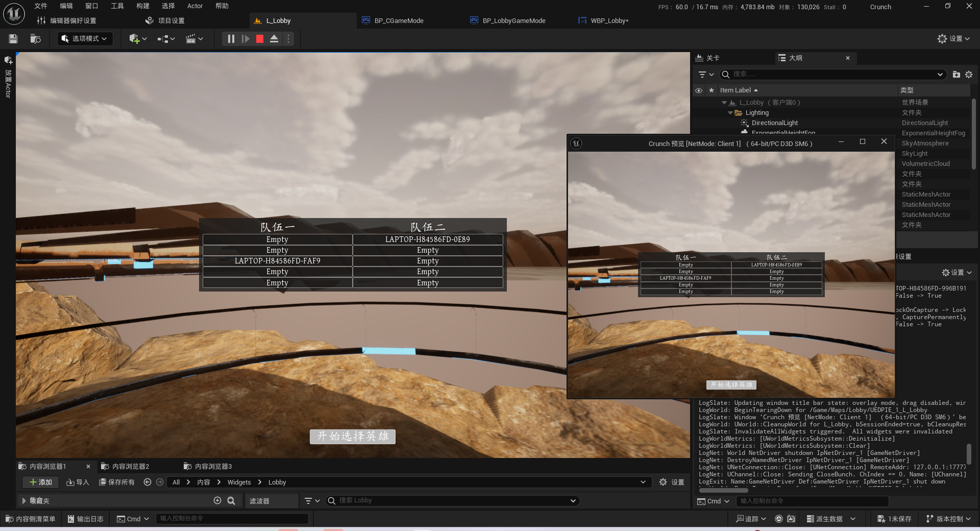Click the trace snapshot icon

tap(791, 519)
